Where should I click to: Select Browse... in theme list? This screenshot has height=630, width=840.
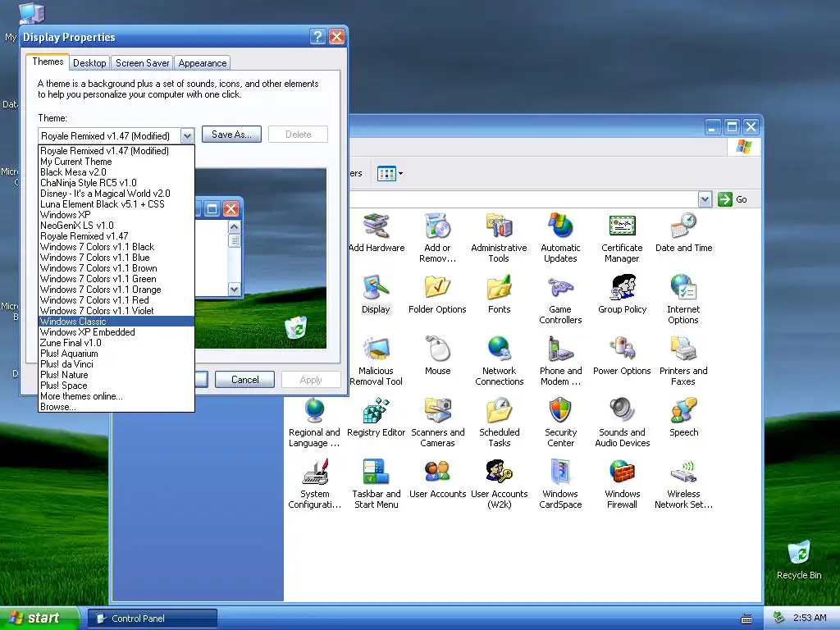click(x=116, y=407)
